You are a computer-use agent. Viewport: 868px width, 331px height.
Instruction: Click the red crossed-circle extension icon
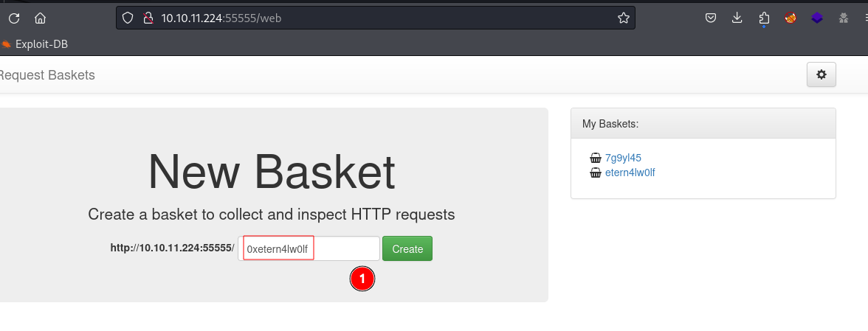[790, 18]
